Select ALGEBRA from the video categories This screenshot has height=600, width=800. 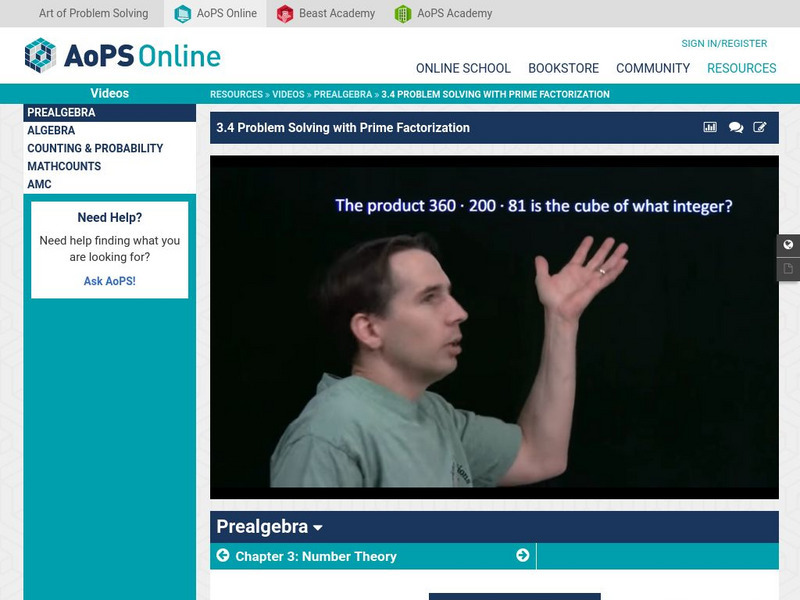(x=48, y=129)
